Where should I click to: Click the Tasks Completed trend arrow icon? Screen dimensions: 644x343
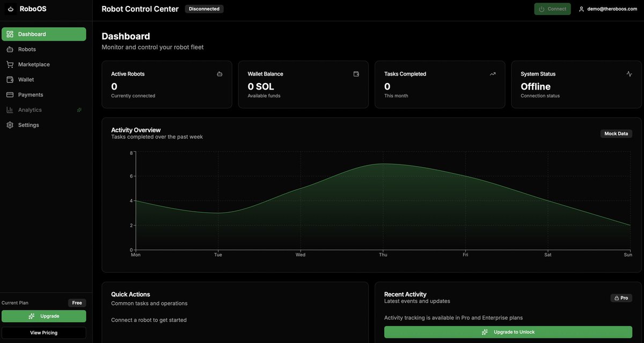click(x=492, y=73)
